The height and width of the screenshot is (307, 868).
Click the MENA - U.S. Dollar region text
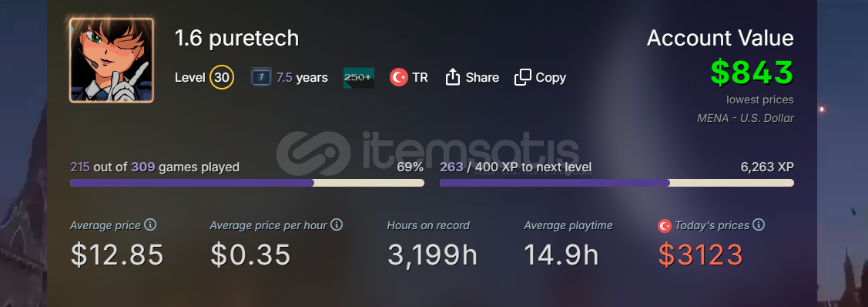tap(746, 118)
